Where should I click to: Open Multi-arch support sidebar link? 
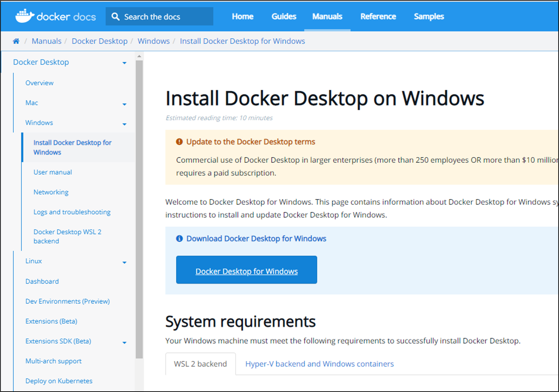point(53,361)
